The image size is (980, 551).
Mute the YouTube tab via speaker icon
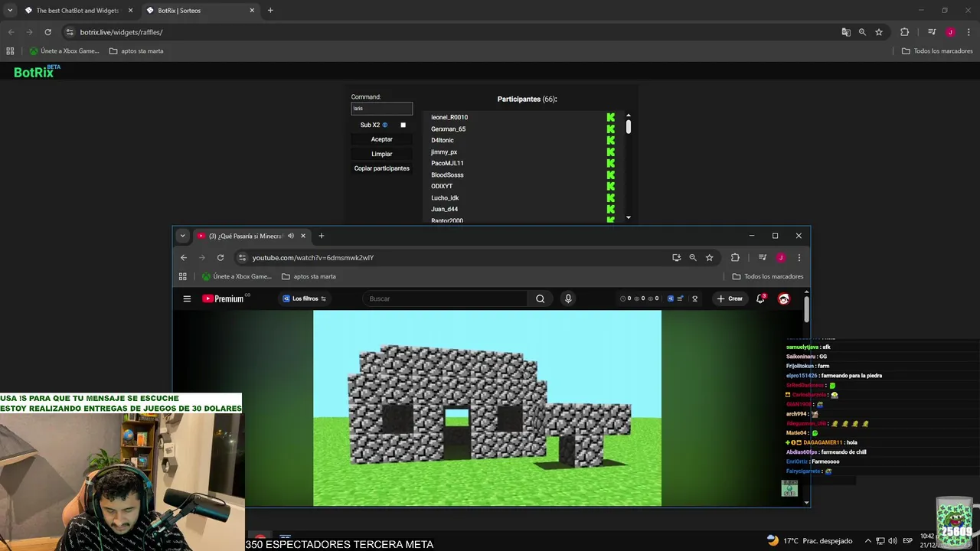pos(291,236)
